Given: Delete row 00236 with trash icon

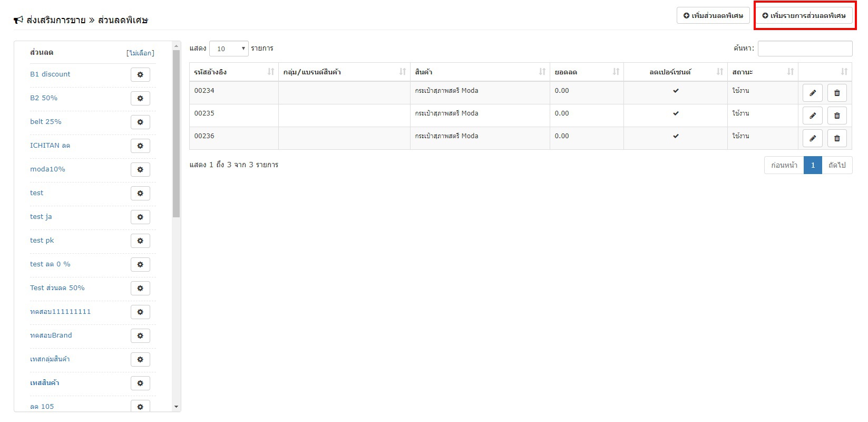Looking at the screenshot, I should 837,138.
